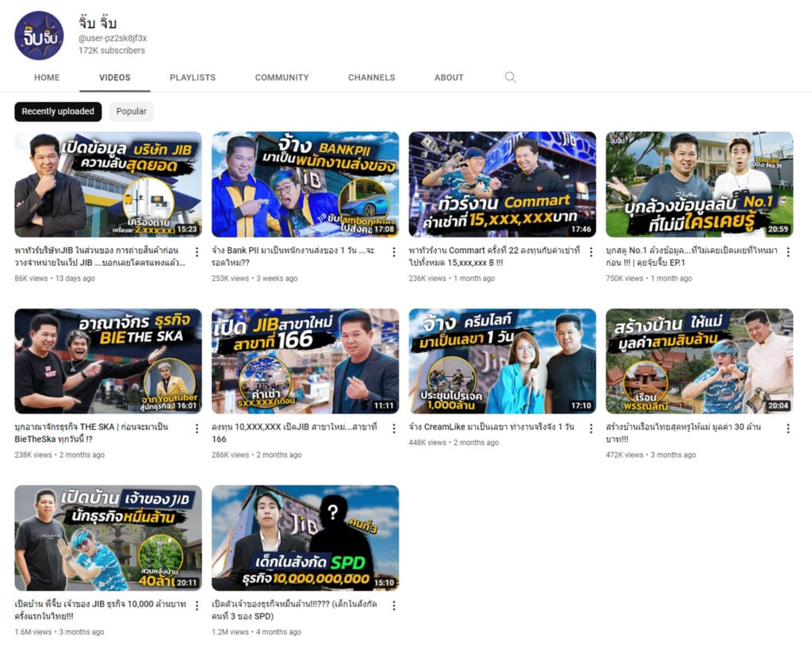Click the '750K views • 1 month ago' text

[649, 278]
